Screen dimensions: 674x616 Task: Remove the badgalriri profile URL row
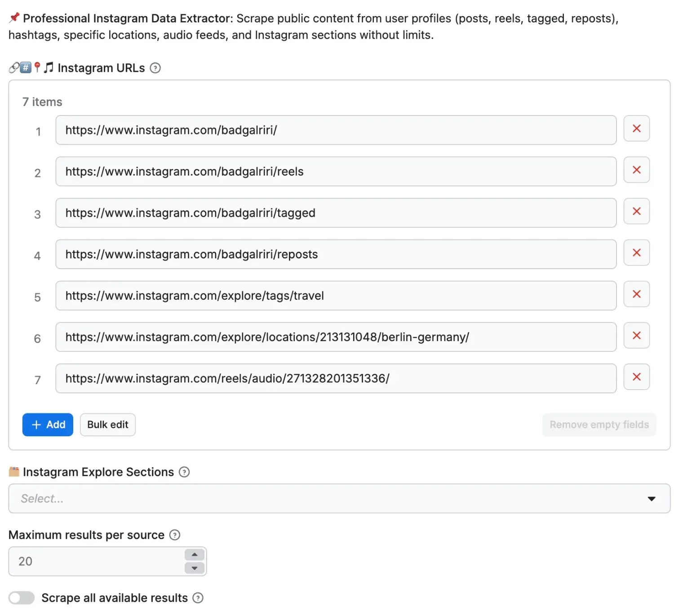tap(636, 129)
